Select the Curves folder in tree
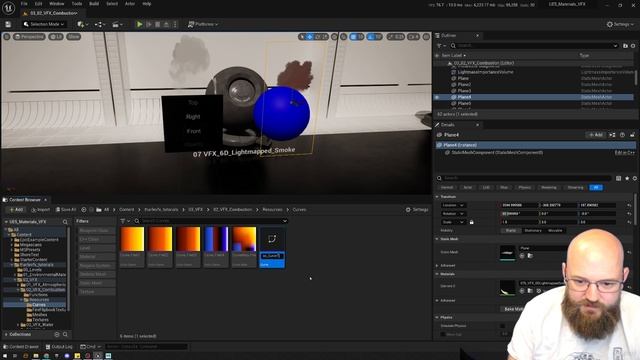 (39, 305)
